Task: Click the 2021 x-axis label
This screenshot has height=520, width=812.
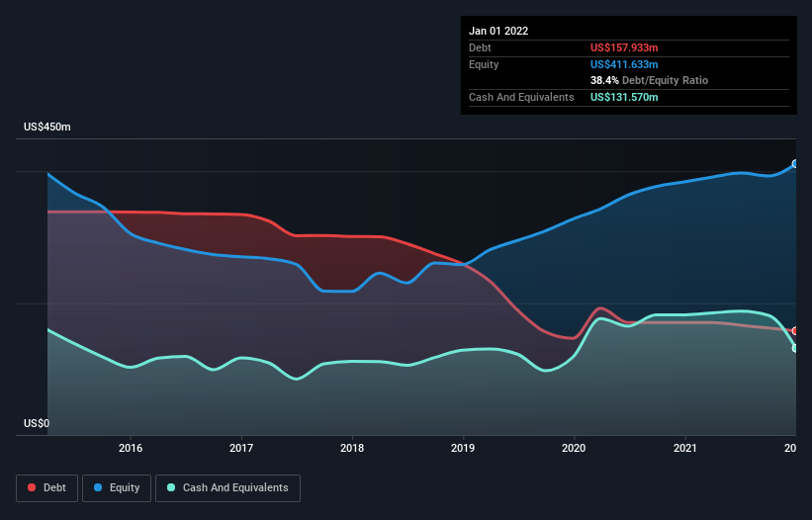Action: pos(685,448)
